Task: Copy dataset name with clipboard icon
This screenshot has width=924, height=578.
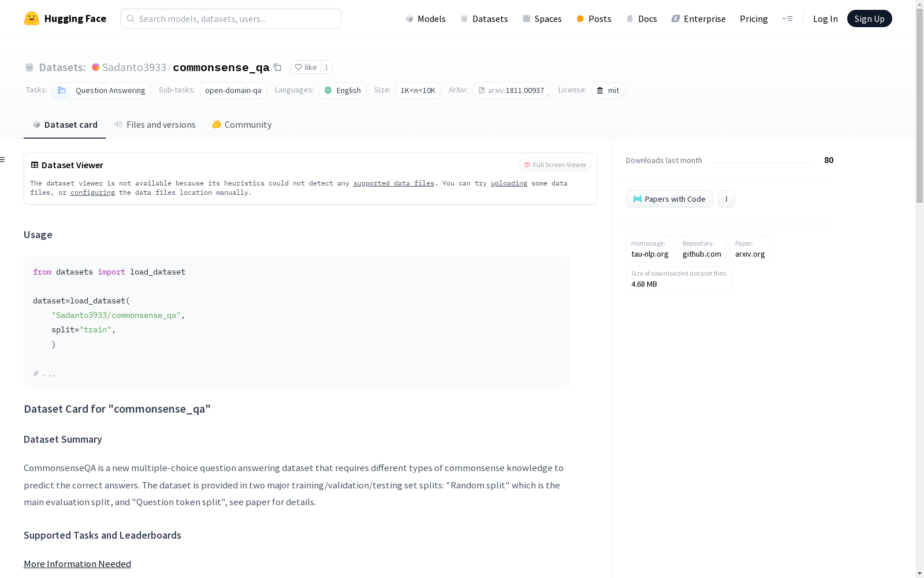Action: (277, 67)
